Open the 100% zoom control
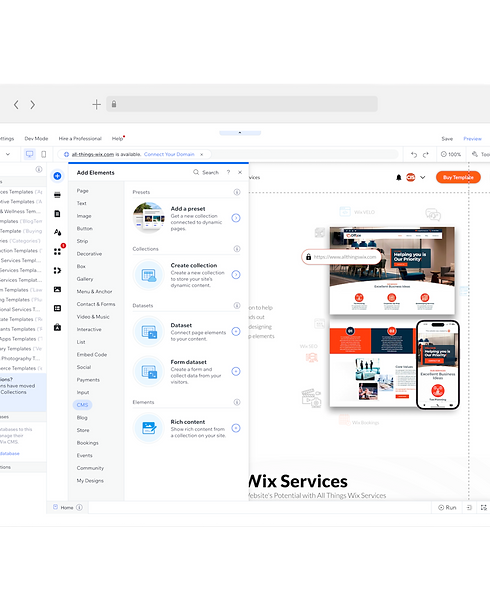 [451, 154]
